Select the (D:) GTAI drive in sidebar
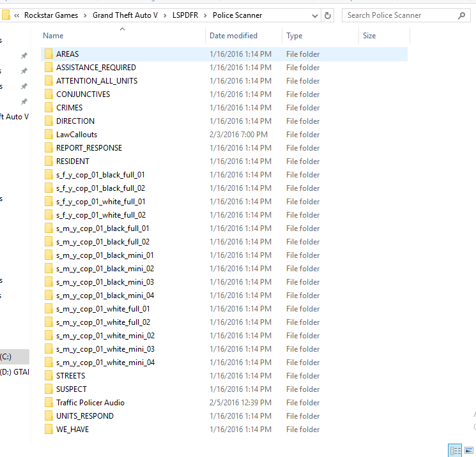Image resolution: width=476 pixels, height=457 pixels. point(15,372)
